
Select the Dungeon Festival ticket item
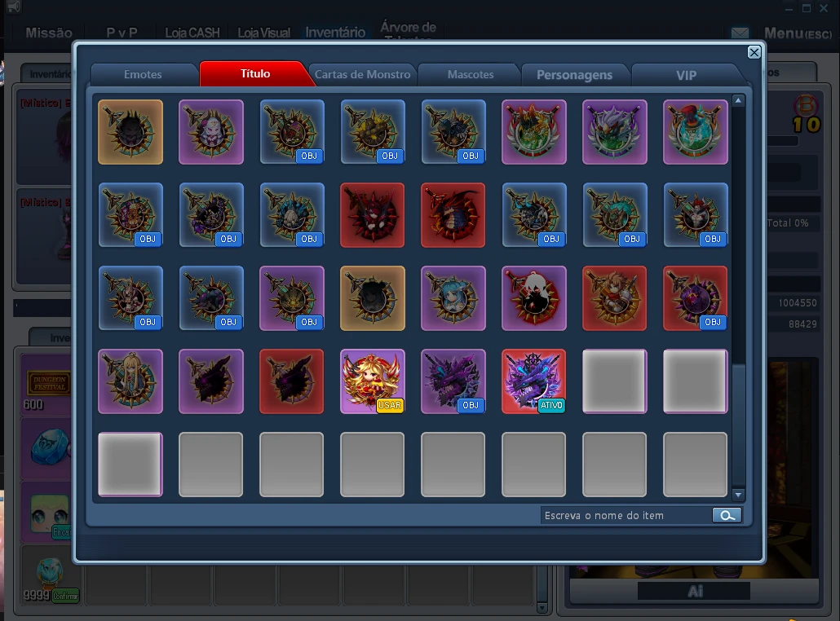click(x=46, y=383)
